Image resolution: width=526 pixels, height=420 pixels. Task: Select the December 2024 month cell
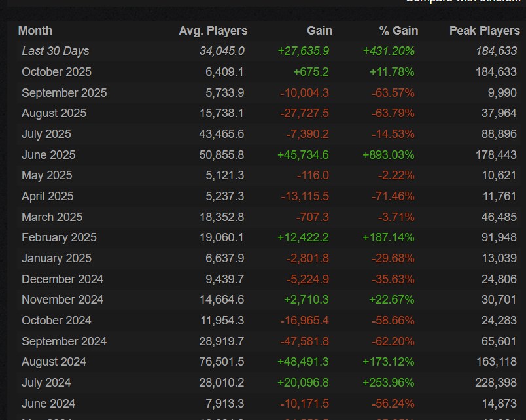pos(62,279)
